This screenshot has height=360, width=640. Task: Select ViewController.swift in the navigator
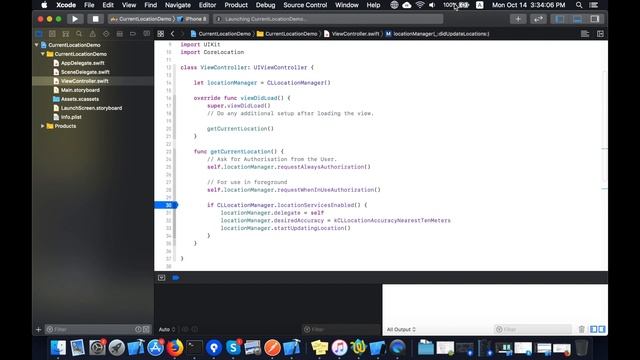(x=84, y=81)
